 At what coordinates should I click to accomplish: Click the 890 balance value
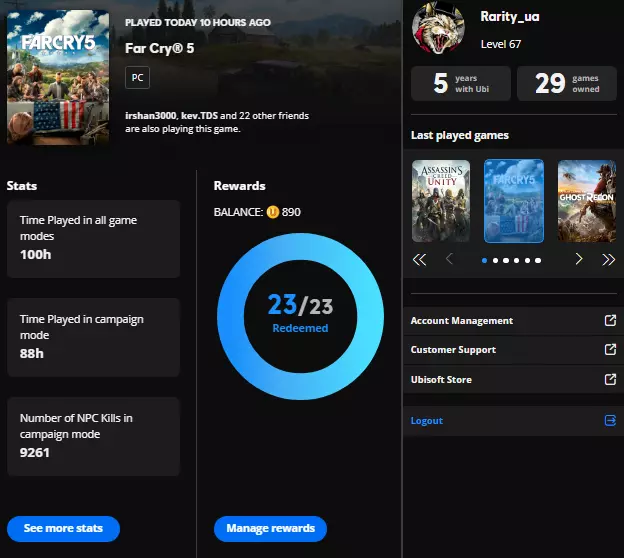pos(291,212)
